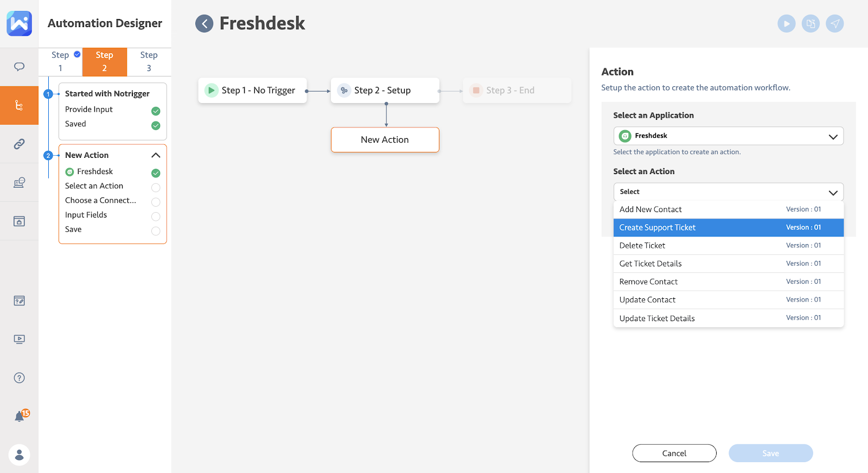Screen dimensions: 868x473
Task: Click the notification bell icon
Action: pyautogui.click(x=20, y=416)
